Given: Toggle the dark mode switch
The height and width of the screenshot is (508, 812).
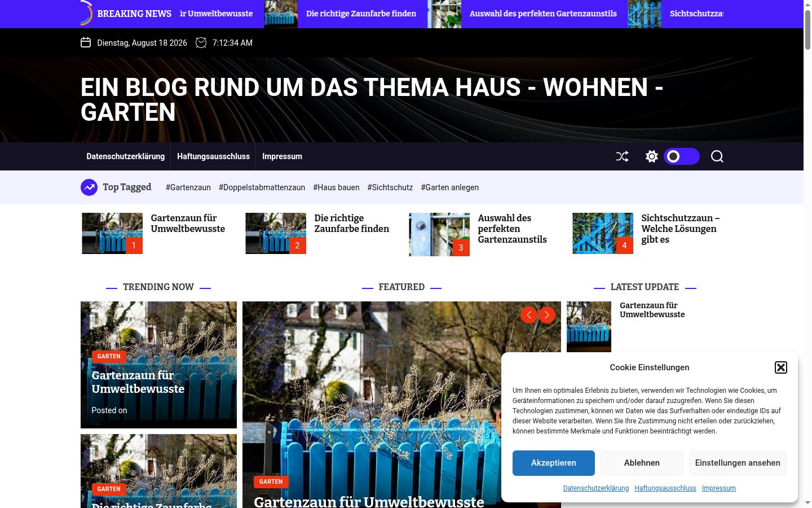Looking at the screenshot, I should click(x=682, y=156).
